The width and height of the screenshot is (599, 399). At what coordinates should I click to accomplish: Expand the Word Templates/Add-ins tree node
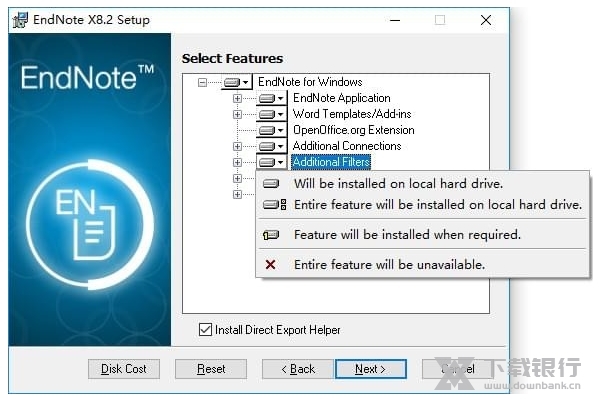pos(237,114)
